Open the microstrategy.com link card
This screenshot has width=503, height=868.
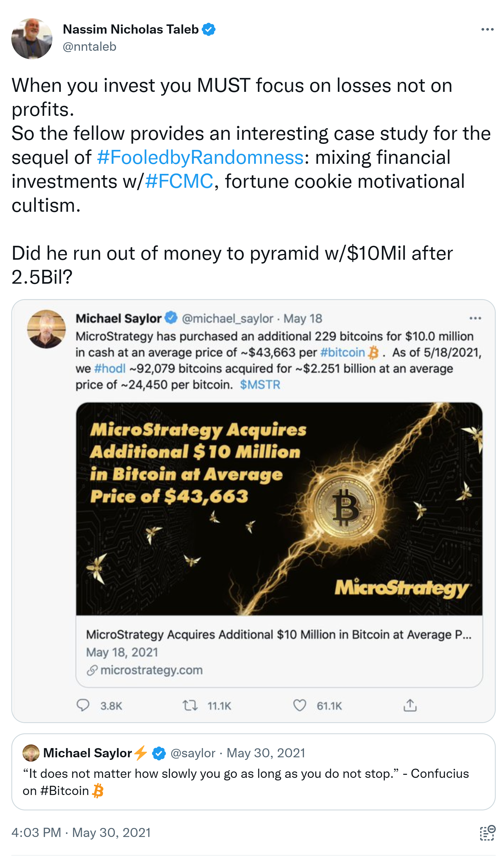(x=279, y=652)
